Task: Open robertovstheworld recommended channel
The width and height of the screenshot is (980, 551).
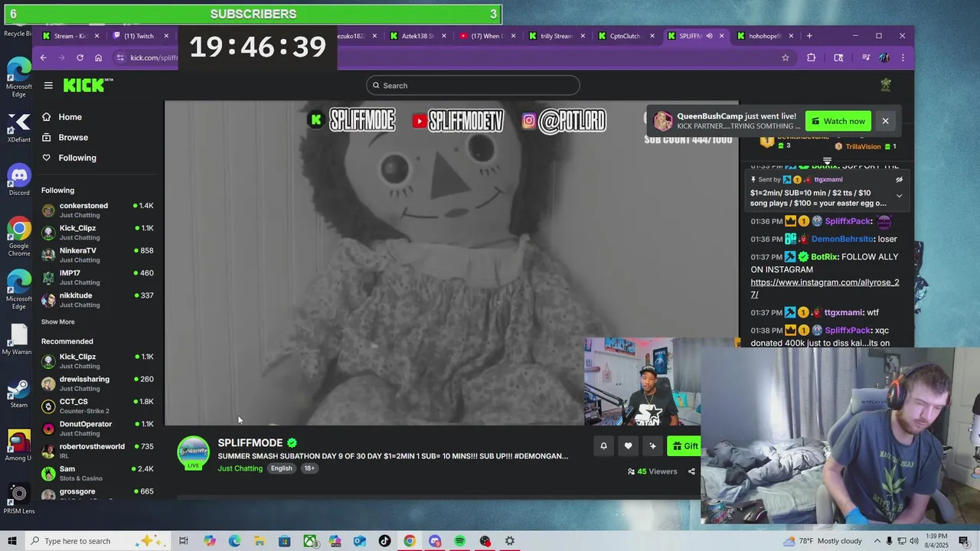Action: tap(98, 451)
